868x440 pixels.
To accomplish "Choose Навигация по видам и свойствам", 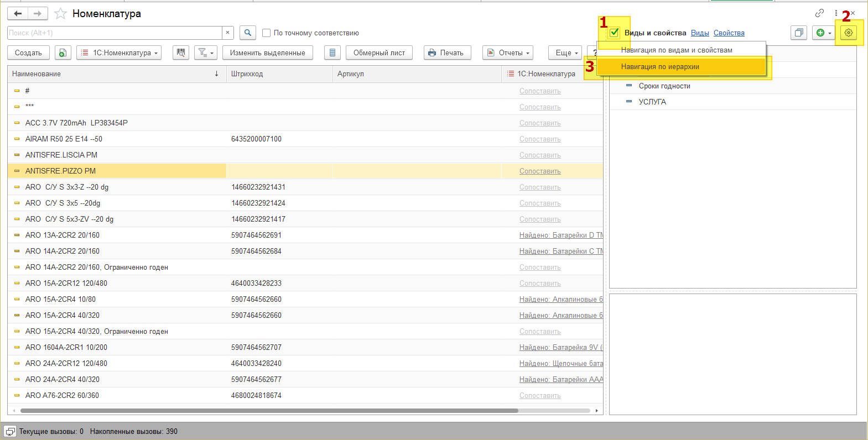I will point(676,50).
